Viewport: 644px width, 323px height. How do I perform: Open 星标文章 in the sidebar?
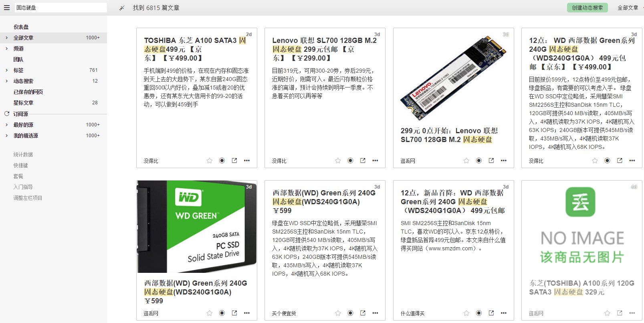[x=24, y=103]
